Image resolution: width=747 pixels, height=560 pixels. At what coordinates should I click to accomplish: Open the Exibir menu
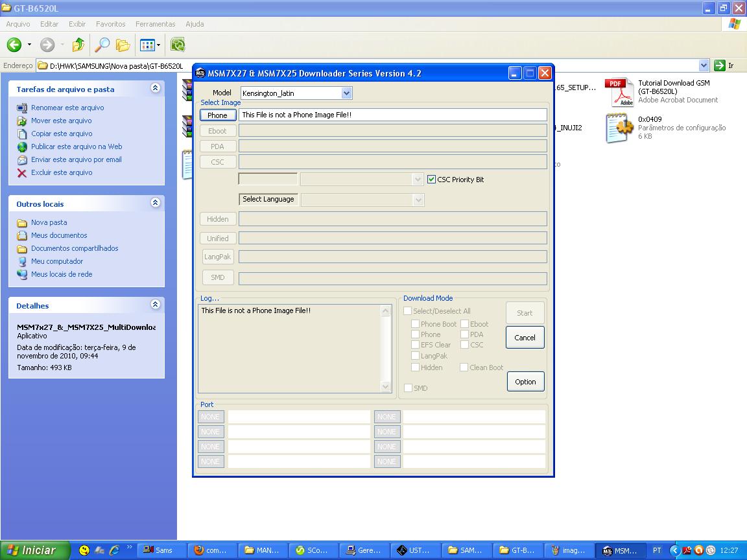[77, 24]
